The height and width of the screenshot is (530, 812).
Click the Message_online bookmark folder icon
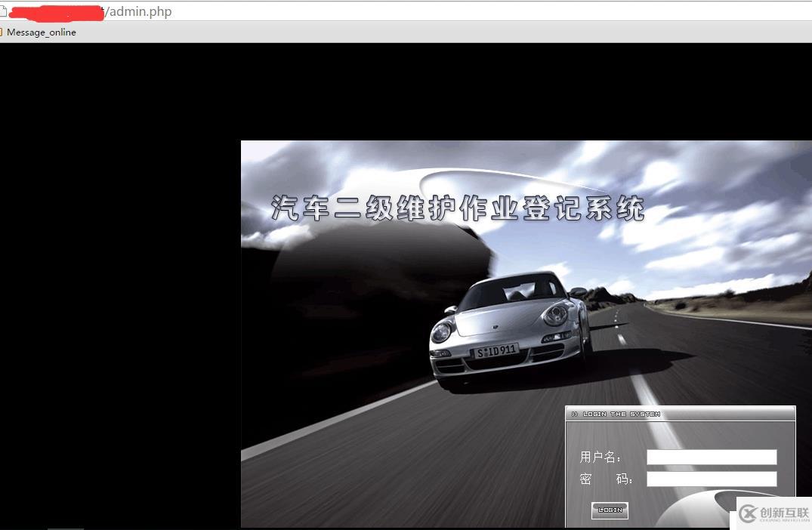click(2, 32)
